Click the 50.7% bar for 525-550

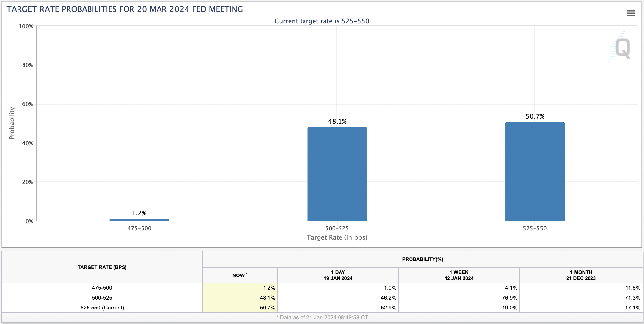click(535, 172)
